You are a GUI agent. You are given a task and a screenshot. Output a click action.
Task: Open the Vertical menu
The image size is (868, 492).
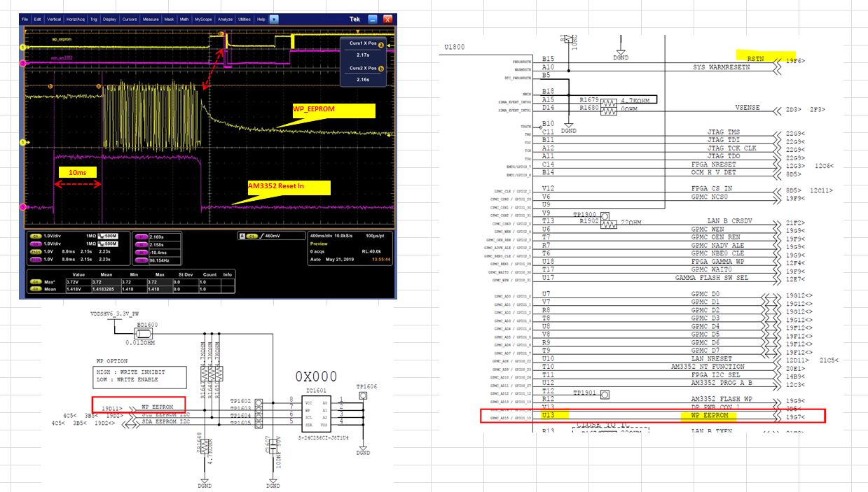[54, 19]
